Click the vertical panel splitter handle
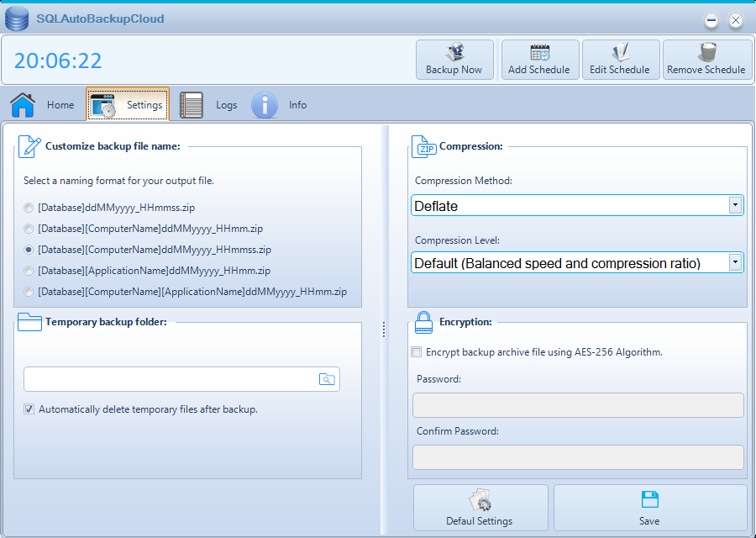The image size is (756, 538). click(x=384, y=330)
